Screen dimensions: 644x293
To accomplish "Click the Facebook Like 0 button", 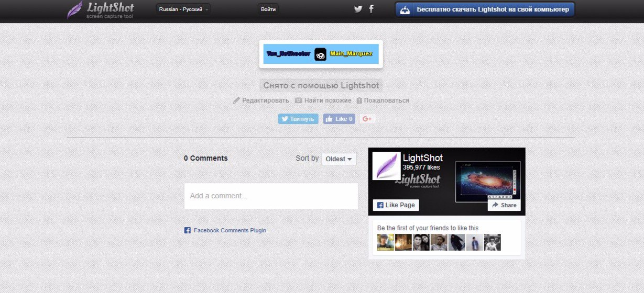I will point(339,119).
